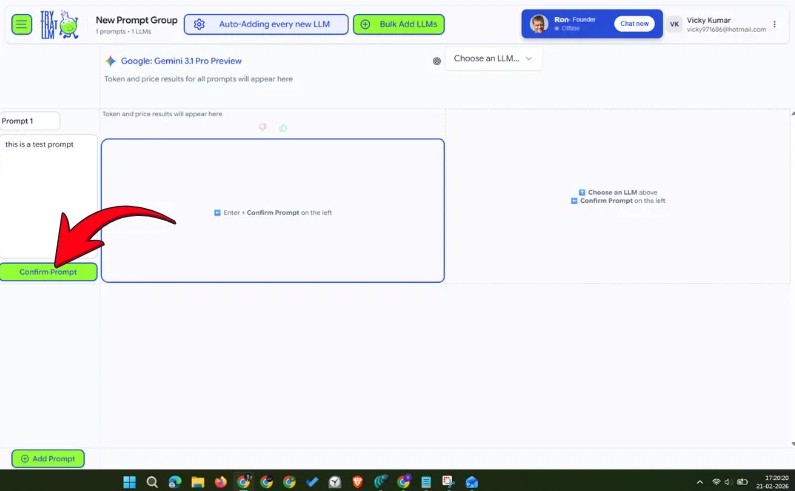
Task: Click the Add Prompt button
Action: (48, 459)
